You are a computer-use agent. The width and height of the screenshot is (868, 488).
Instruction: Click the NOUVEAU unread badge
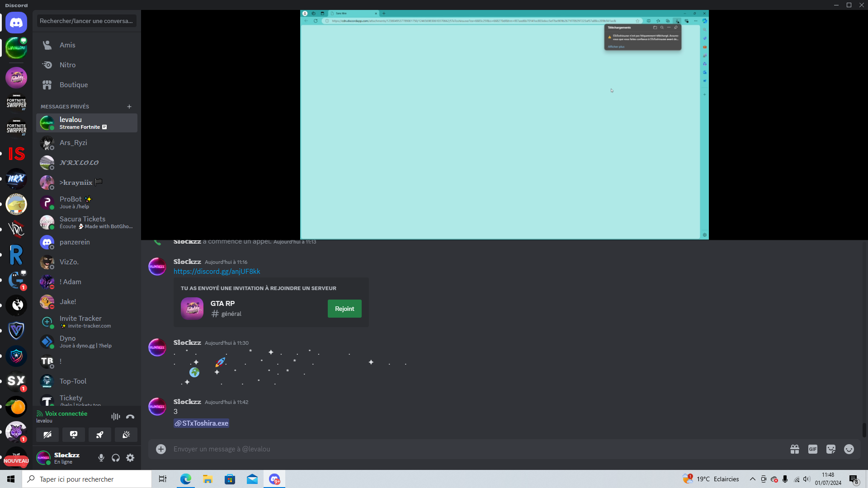click(16, 461)
